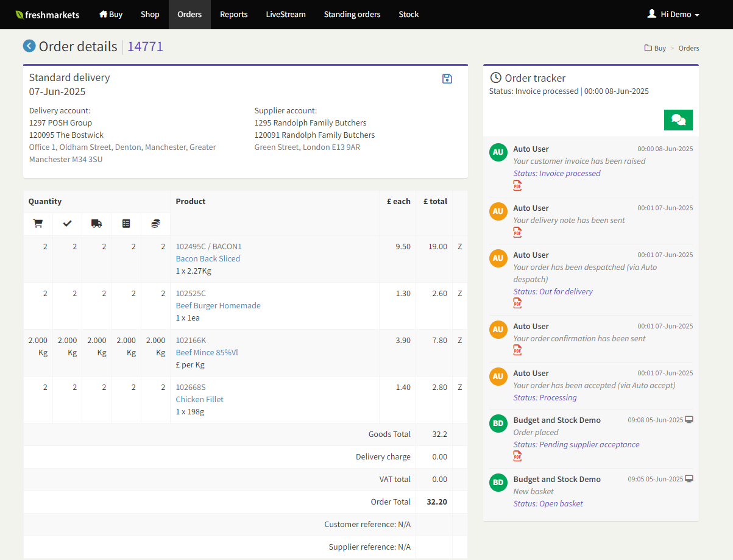This screenshot has width=733, height=560.
Task: Click order number 14771
Action: click(x=145, y=46)
